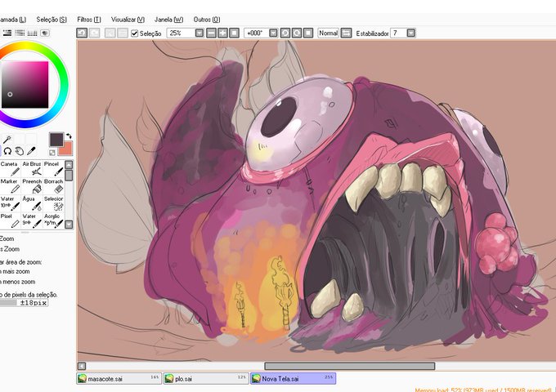Select the Magic Wand tool

tap(7, 139)
